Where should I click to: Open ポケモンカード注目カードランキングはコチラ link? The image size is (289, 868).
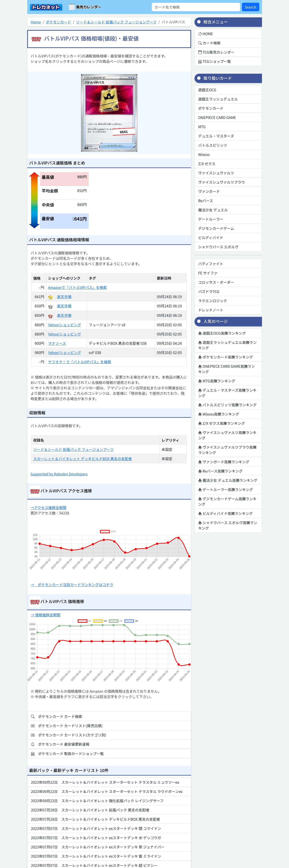[x=72, y=585]
